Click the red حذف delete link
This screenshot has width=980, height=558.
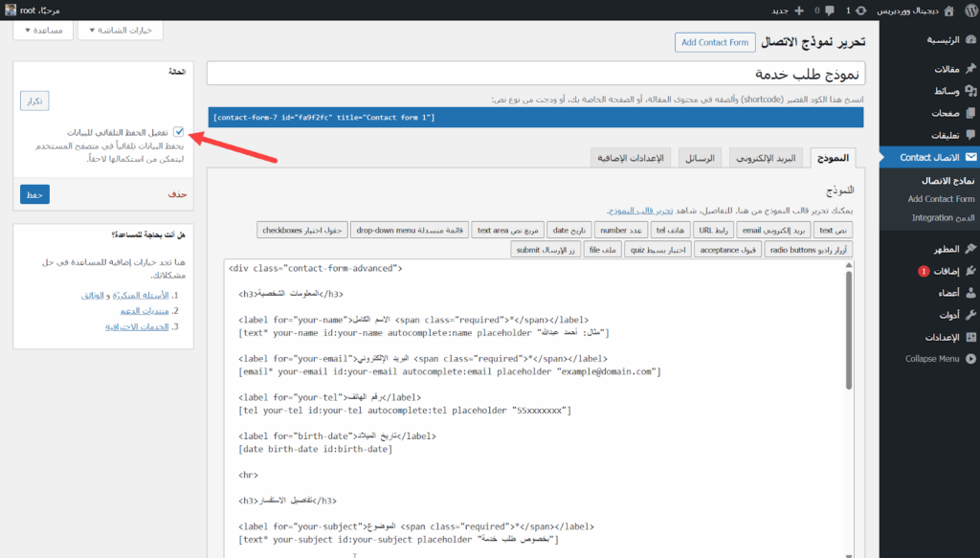[177, 194]
